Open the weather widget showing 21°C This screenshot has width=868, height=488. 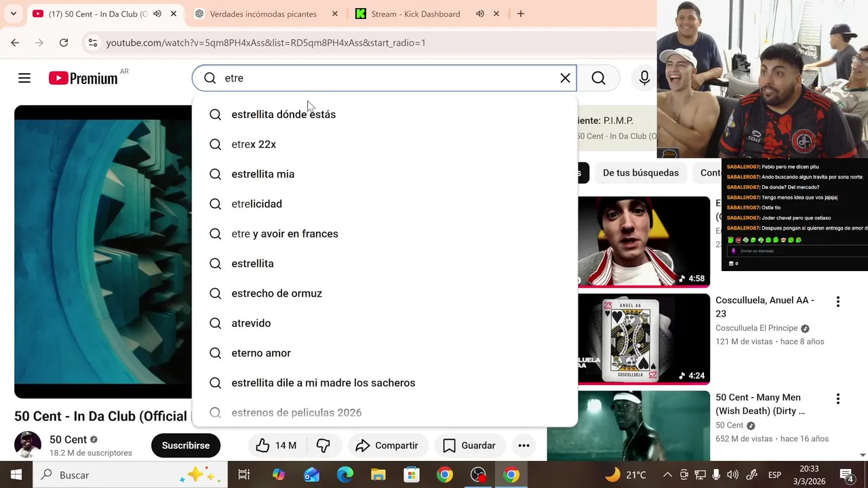click(625, 475)
